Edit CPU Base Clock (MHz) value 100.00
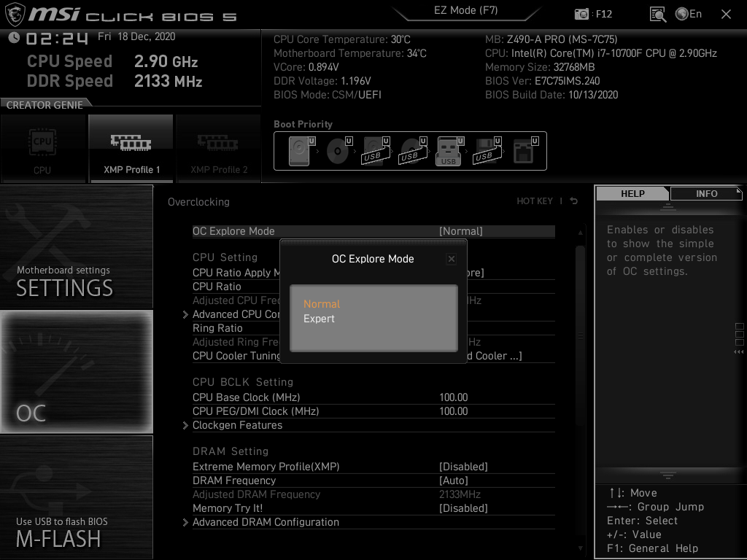 (x=453, y=397)
